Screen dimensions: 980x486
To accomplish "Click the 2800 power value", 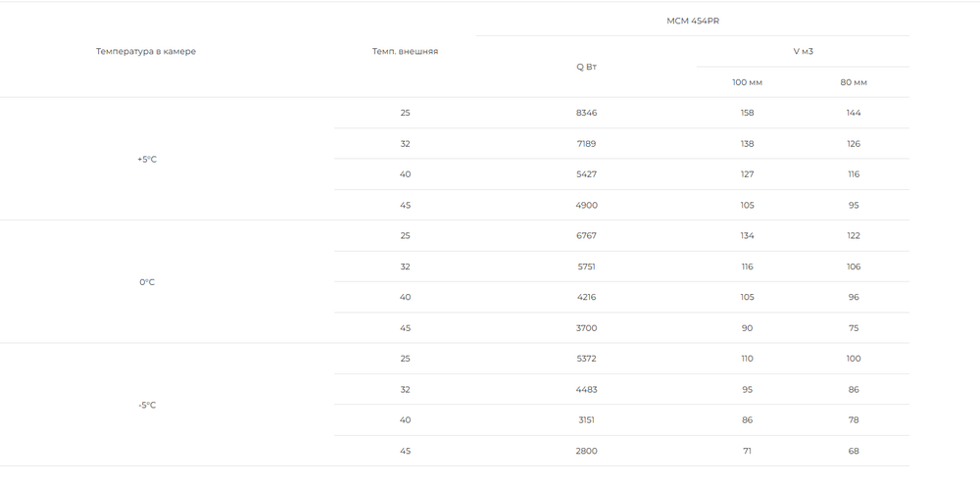I will tap(586, 451).
